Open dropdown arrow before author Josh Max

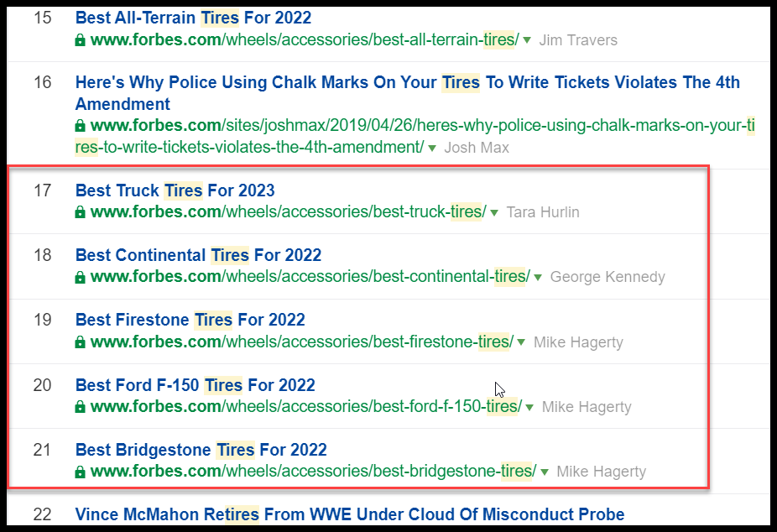[432, 149]
